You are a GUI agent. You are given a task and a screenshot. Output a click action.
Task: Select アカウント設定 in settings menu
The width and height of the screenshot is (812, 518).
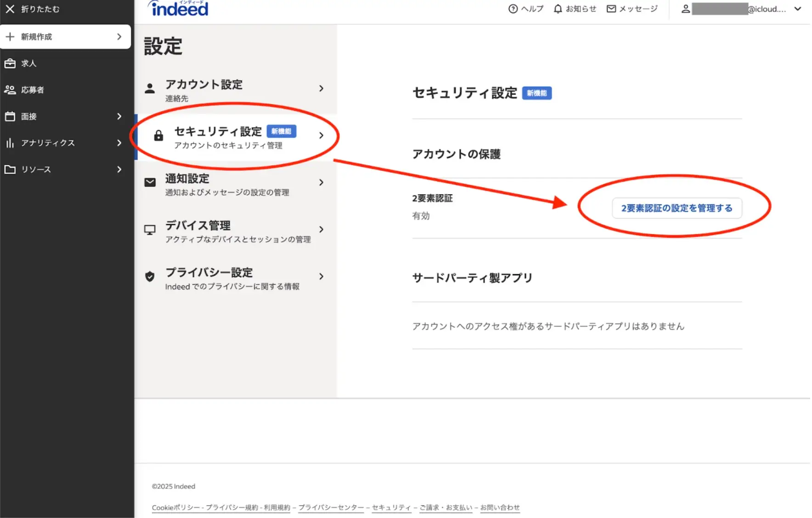click(236, 90)
